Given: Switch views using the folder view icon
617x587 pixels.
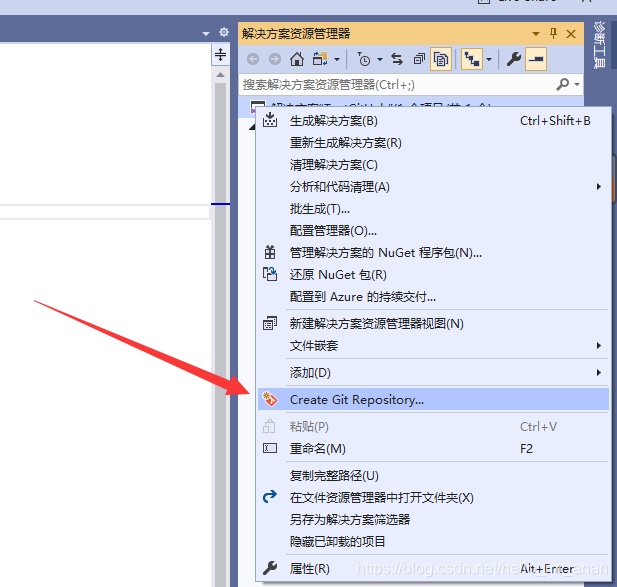Looking at the screenshot, I should [320, 59].
